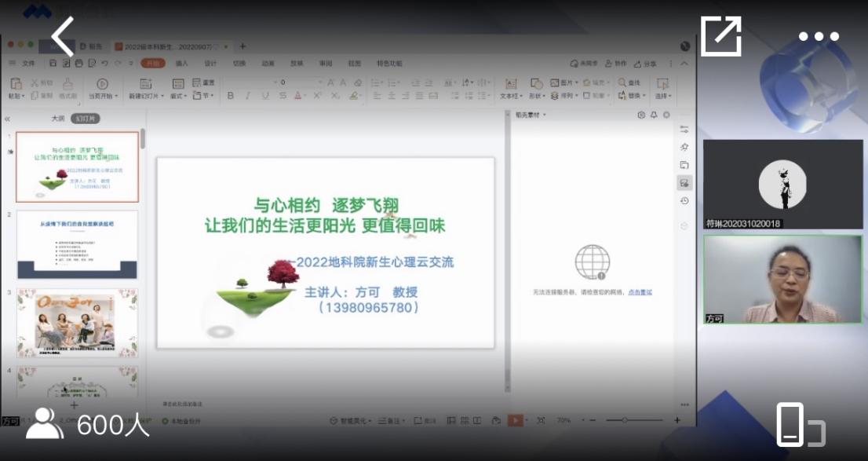Image resolution: width=868 pixels, height=461 pixels.
Task: Toggle the 幻灯片 view pill in the slide panel
Action: (85, 119)
